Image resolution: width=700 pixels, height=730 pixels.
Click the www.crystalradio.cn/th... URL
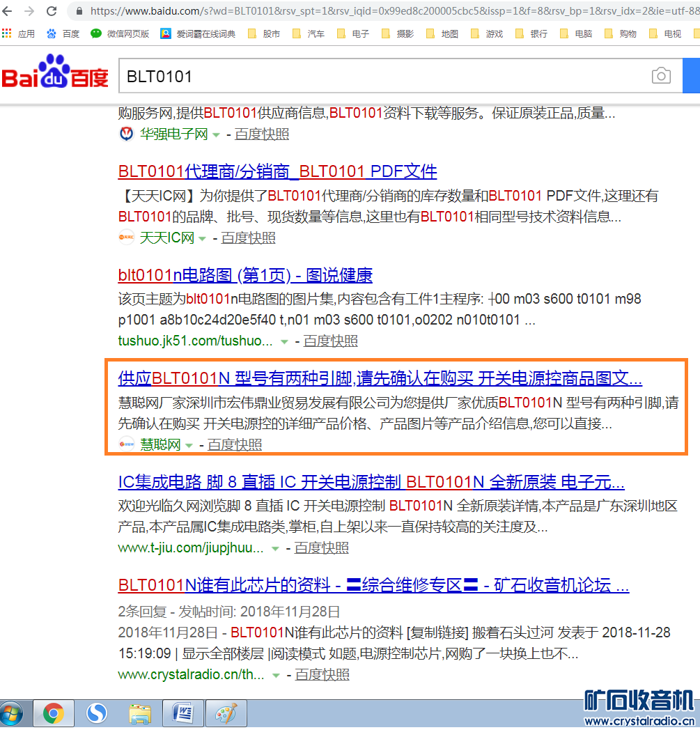tap(192, 674)
